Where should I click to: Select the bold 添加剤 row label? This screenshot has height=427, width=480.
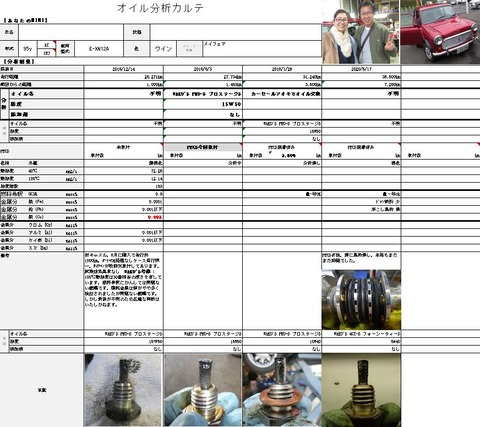[19, 114]
